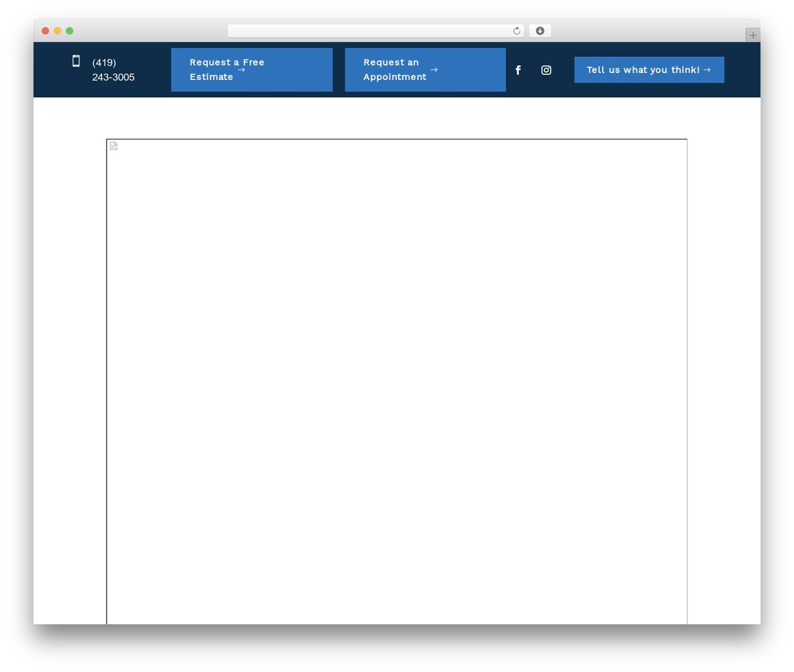Open the Instagram icon link
Image resolution: width=794 pixels, height=672 pixels.
click(x=546, y=70)
